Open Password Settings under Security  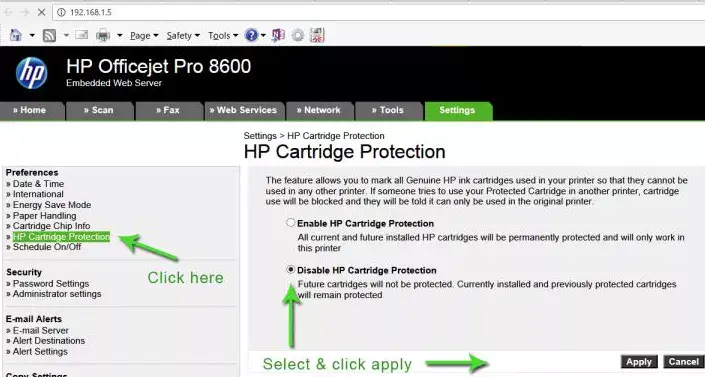(51, 283)
